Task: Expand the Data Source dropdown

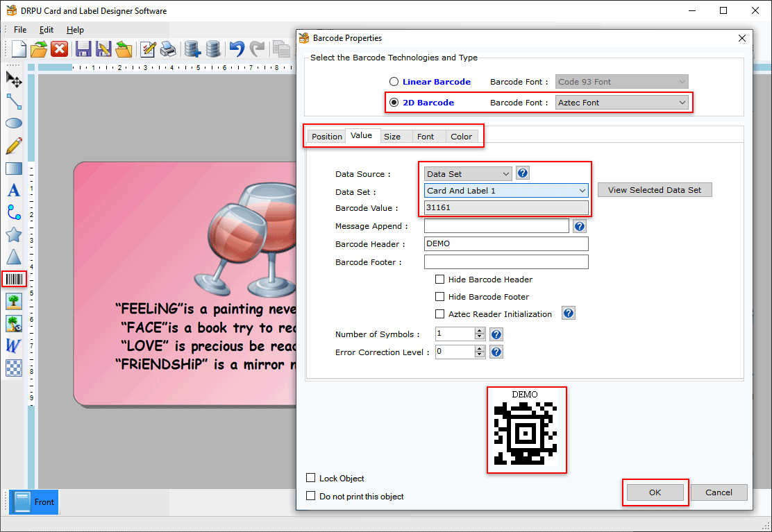Action: tap(468, 173)
